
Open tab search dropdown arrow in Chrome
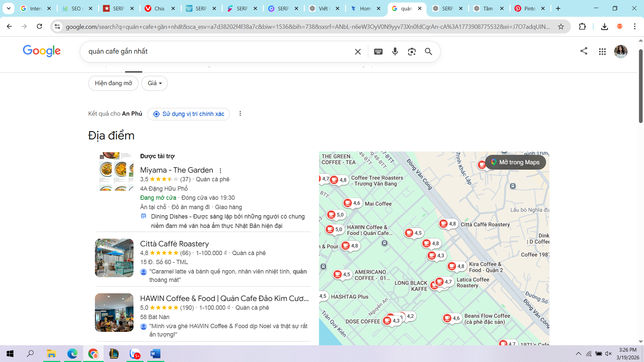pos(8,8)
